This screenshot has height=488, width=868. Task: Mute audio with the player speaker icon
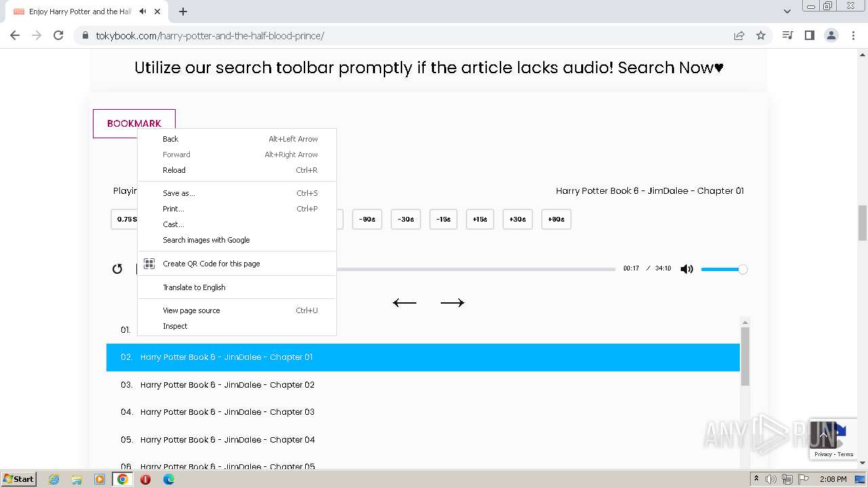(x=687, y=269)
